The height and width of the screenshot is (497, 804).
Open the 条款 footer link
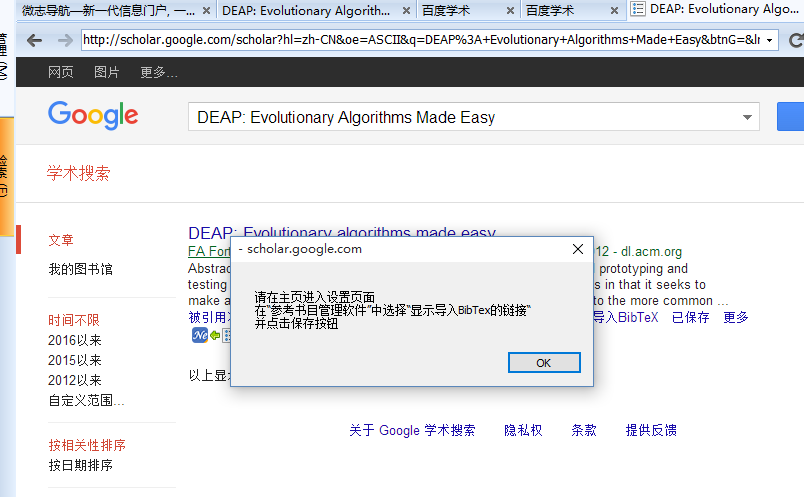pos(584,430)
